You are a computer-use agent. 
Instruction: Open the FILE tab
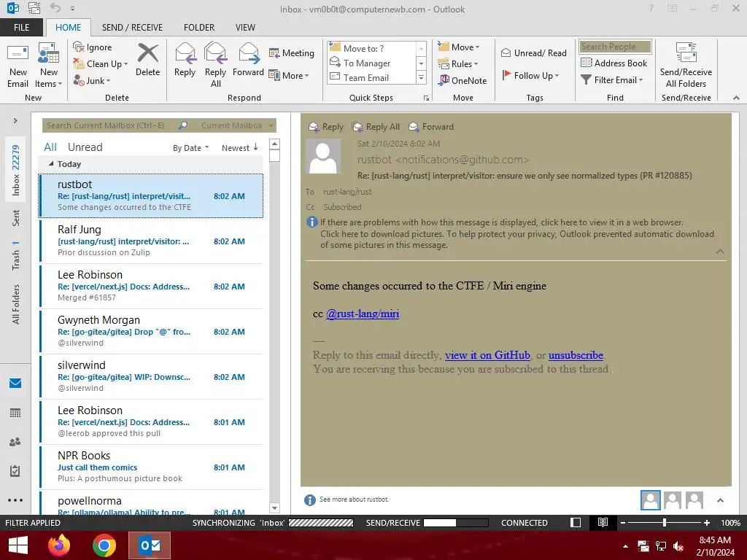21,28
